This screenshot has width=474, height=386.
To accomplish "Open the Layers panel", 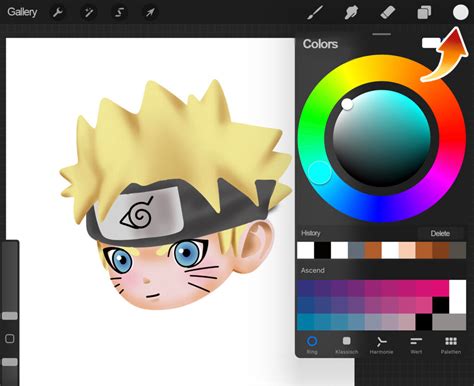I will (424, 13).
